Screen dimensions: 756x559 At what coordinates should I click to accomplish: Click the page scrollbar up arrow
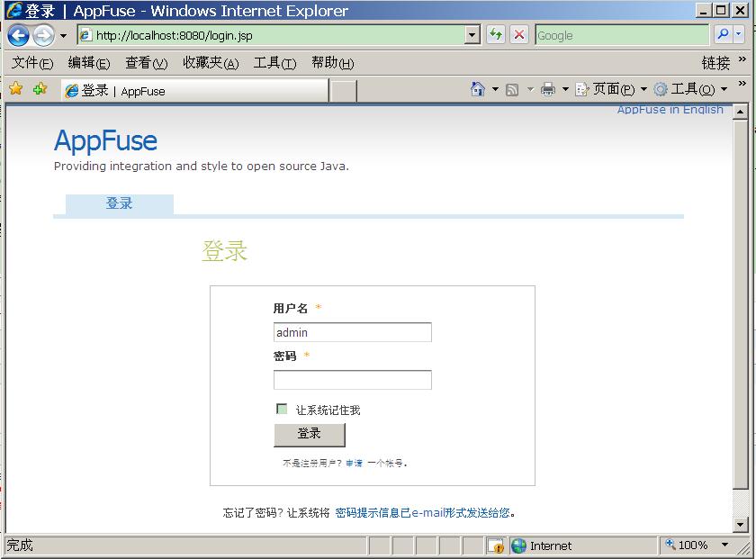740,112
